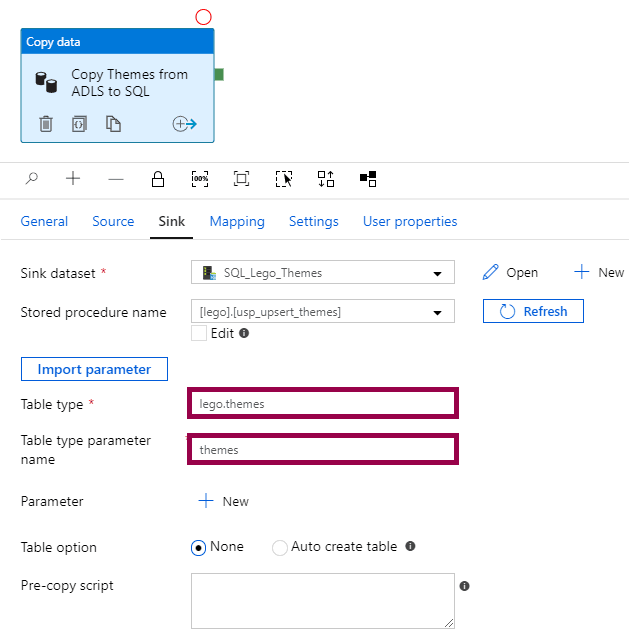629x641 pixels.
Task: Zoom canvas to 100% icon
Action: tap(200, 179)
